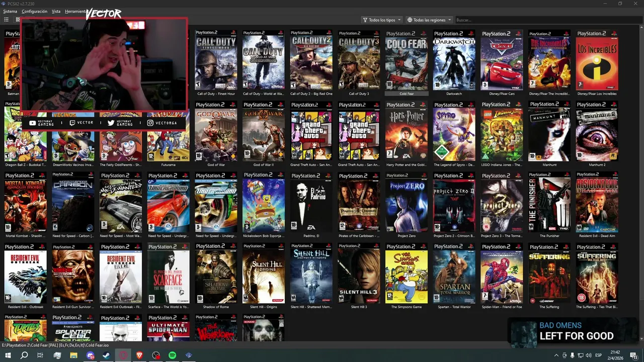Viewport: 644px width, 362px height.
Task: Select the Futurama game cover
Action: coord(169,146)
